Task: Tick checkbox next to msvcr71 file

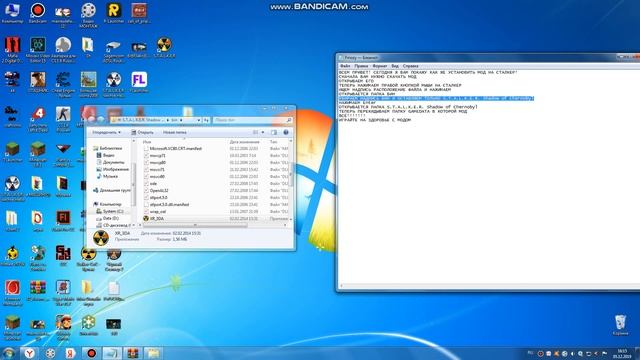Action: coord(146,169)
